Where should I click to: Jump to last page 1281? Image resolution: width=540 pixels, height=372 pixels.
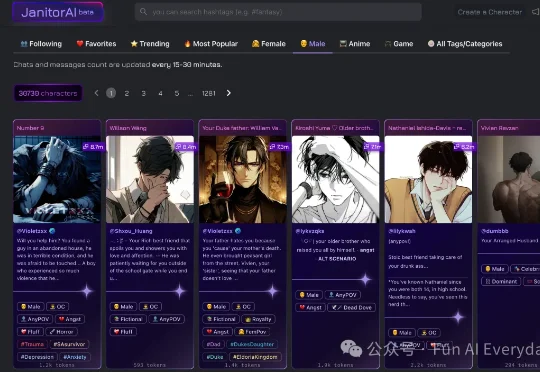[x=209, y=93]
